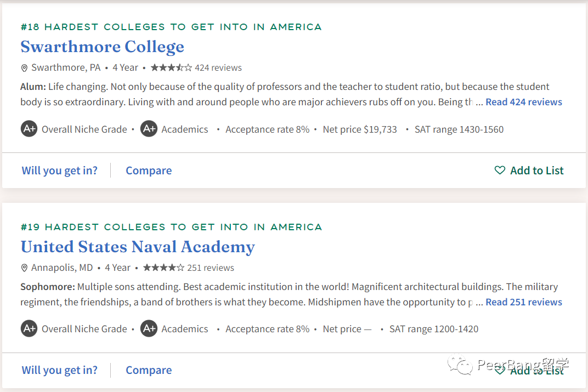Click Will you get in? for the Naval Academy

59,370
